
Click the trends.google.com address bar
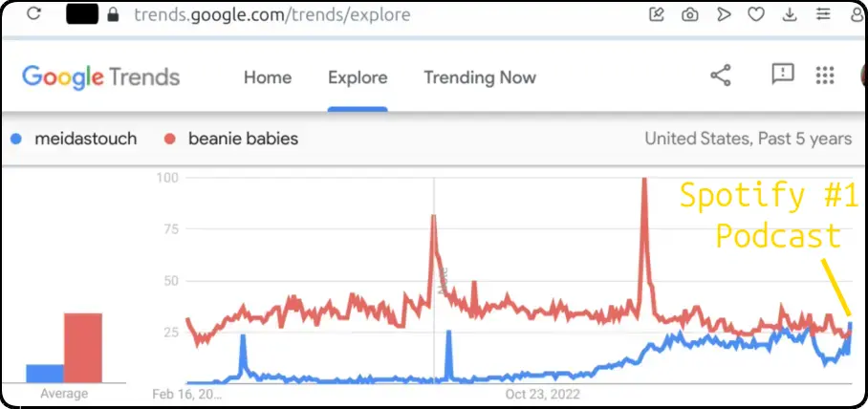[x=271, y=14]
